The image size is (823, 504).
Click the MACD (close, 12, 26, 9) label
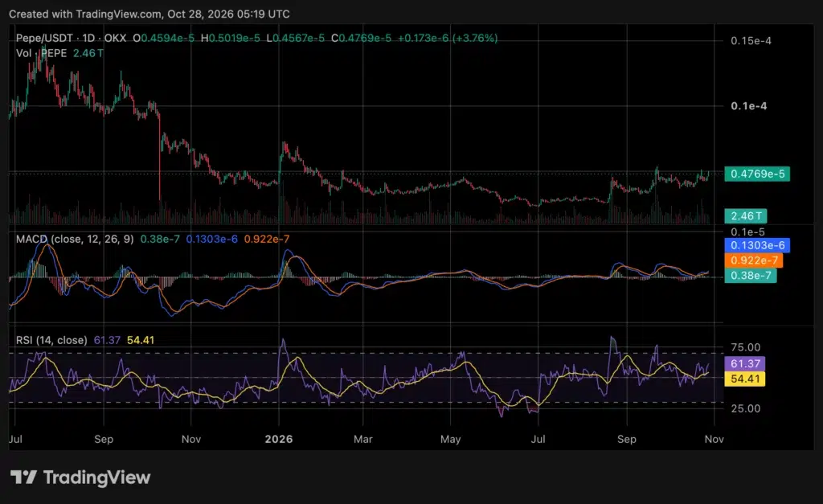pyautogui.click(x=75, y=240)
